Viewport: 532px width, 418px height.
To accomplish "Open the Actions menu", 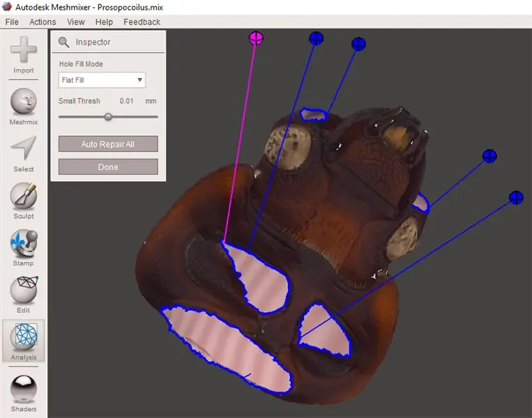I will pos(43,22).
